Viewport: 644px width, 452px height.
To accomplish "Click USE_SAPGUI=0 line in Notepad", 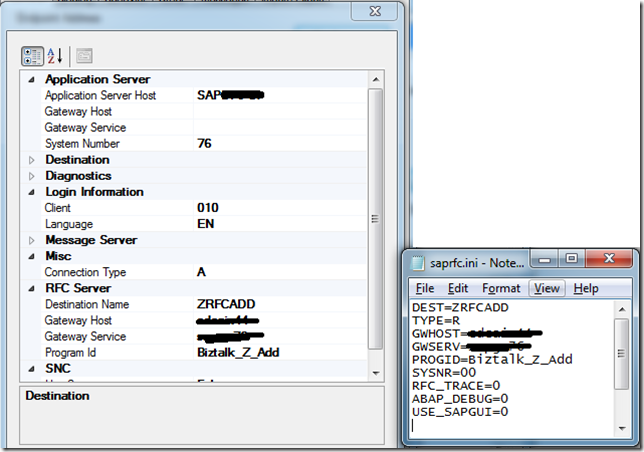I will 460,412.
